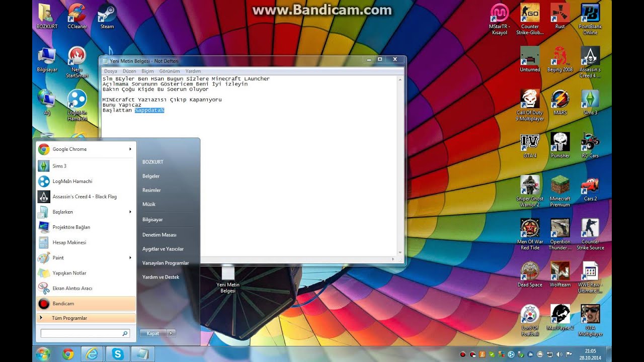The image size is (644, 362).
Task: Select Counter Strike Global Offensive icon
Action: [530, 19]
